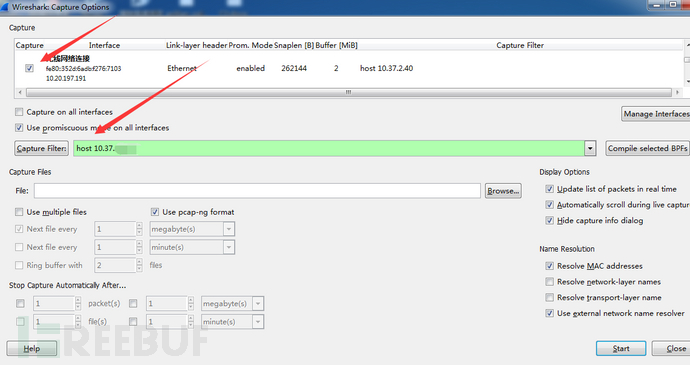690x365 pixels.
Task: Check the Next file every minute(s) option
Action: tap(19, 247)
